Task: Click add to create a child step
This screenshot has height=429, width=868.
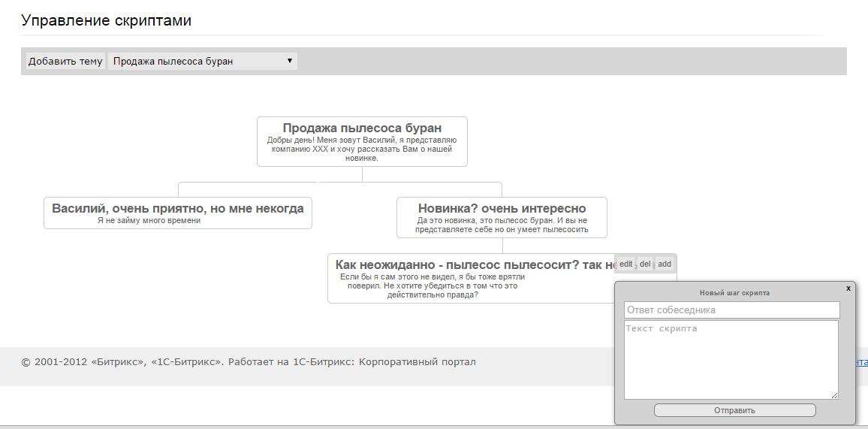Action: (665, 264)
